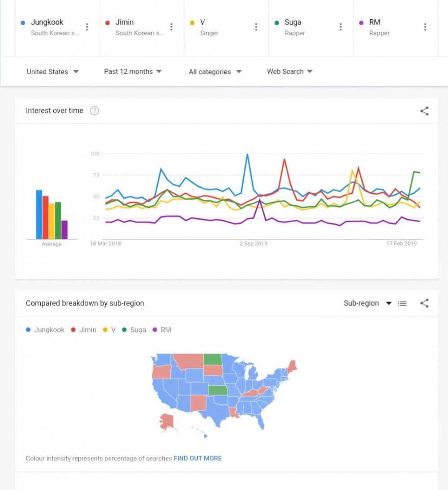The height and width of the screenshot is (490, 448).
Task: Expand the All categories dropdown
Action: [x=215, y=72]
